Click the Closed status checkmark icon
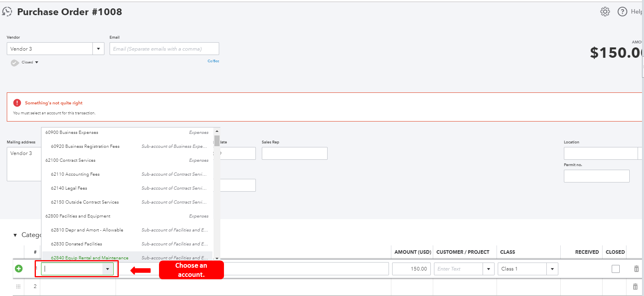 pos(15,63)
